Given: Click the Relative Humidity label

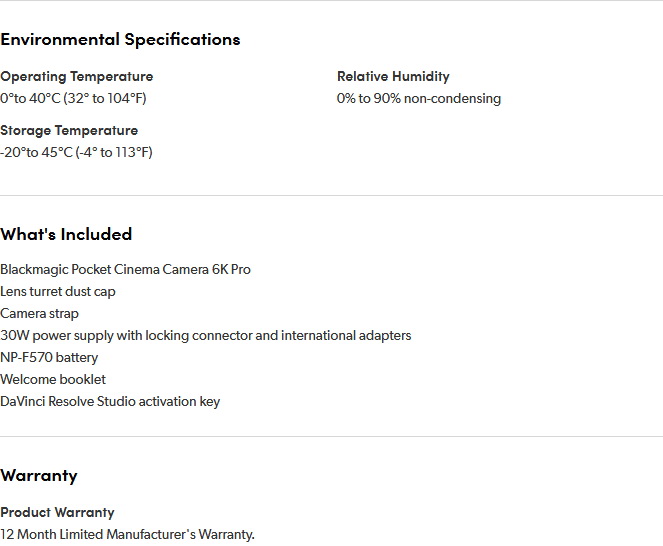Looking at the screenshot, I should tap(393, 76).
